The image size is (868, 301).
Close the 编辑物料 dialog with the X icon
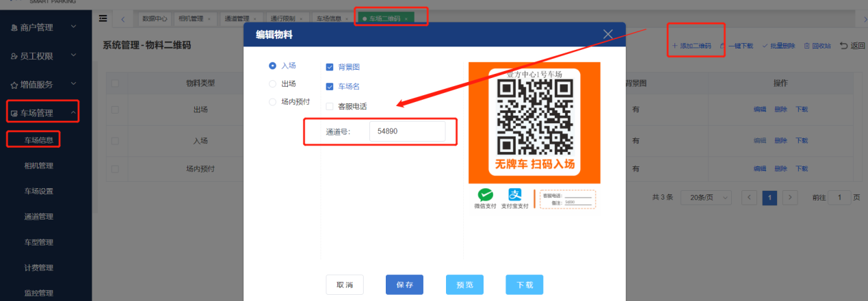pos(608,34)
